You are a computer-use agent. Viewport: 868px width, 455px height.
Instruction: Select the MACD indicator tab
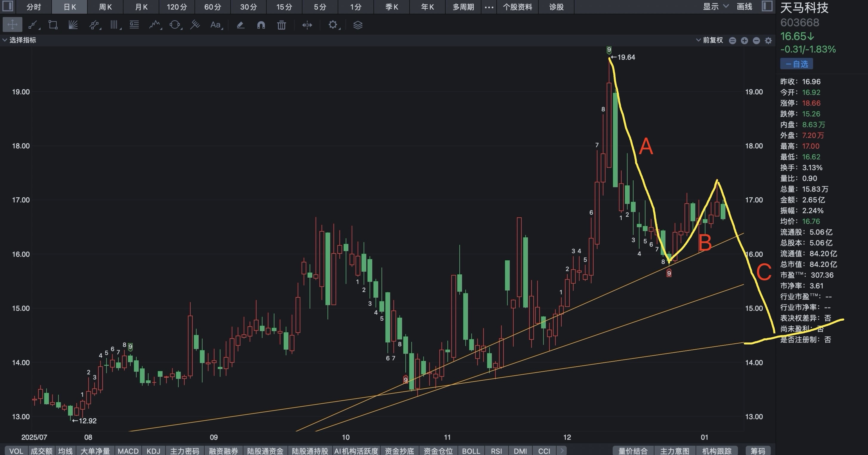click(128, 451)
